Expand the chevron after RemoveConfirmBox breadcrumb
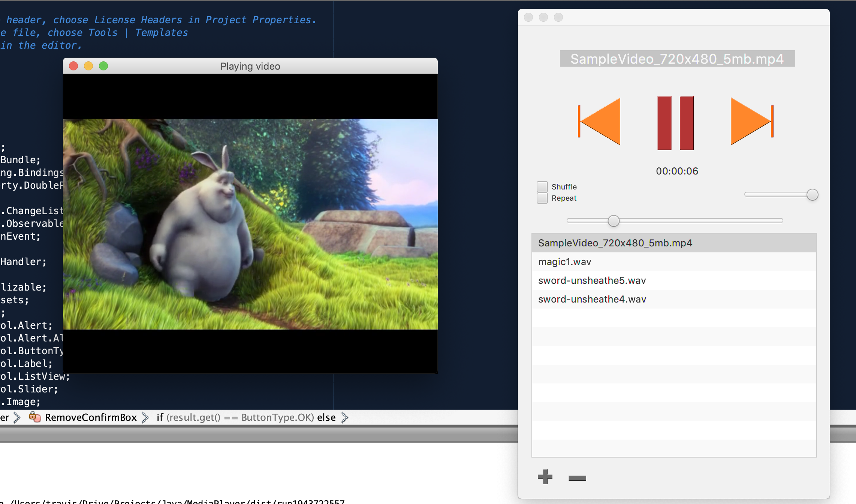 tap(145, 418)
